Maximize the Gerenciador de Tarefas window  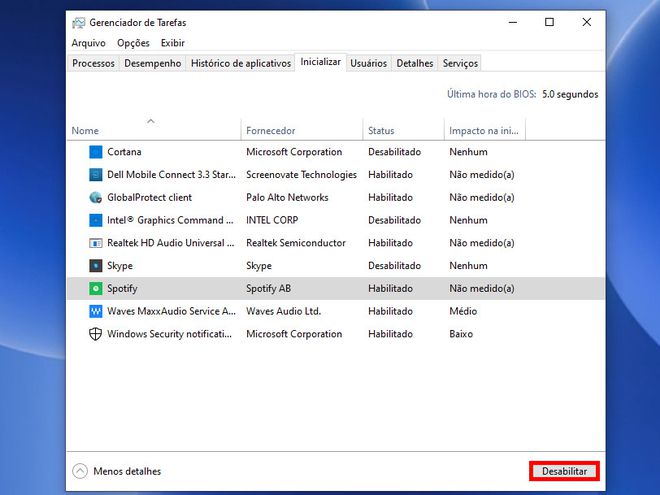(x=549, y=22)
